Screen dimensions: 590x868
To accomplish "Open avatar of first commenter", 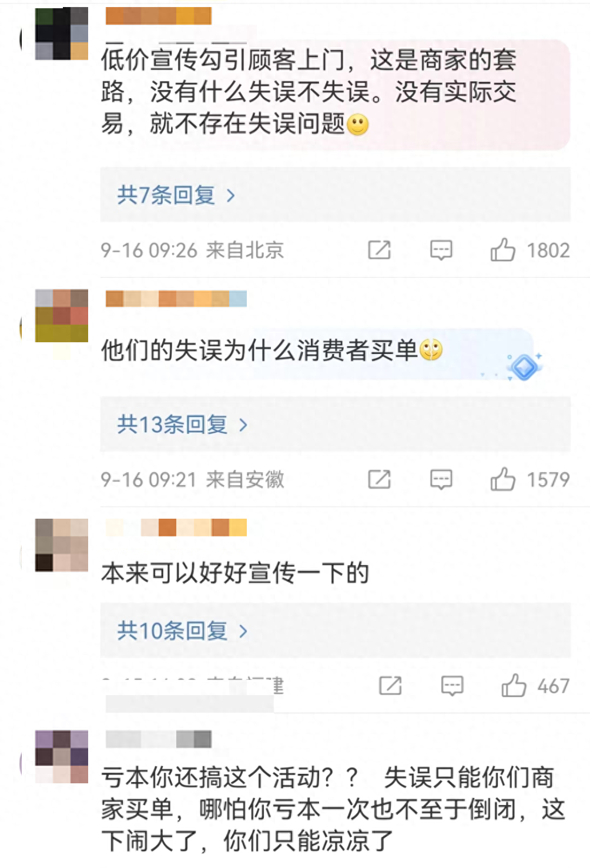I will click(x=61, y=34).
